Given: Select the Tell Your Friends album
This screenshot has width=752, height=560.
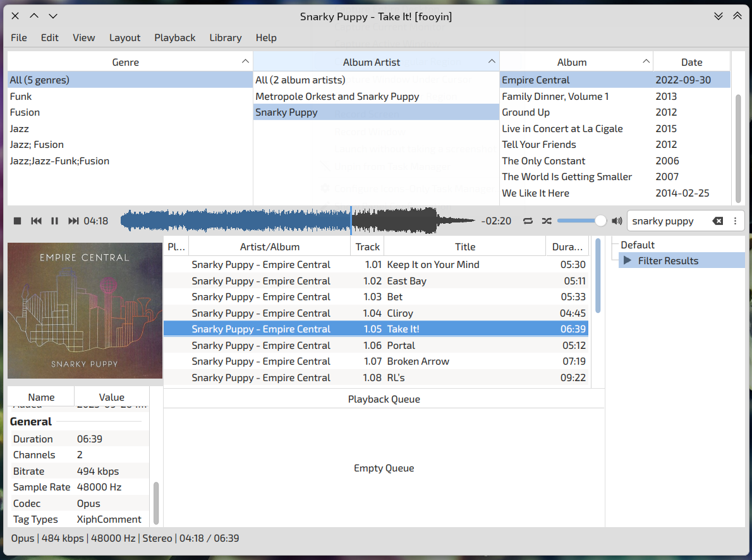Looking at the screenshot, I should click(615, 145).
